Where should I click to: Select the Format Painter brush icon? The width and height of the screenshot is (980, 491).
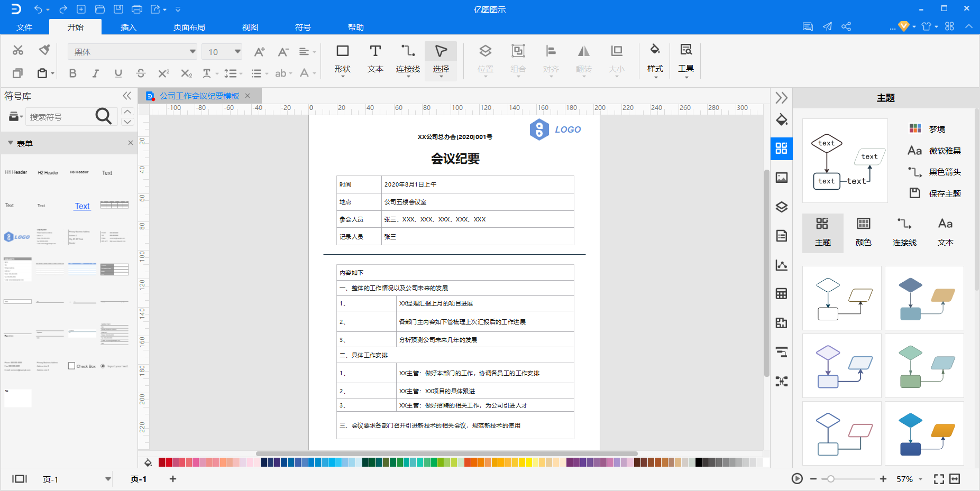[44, 50]
